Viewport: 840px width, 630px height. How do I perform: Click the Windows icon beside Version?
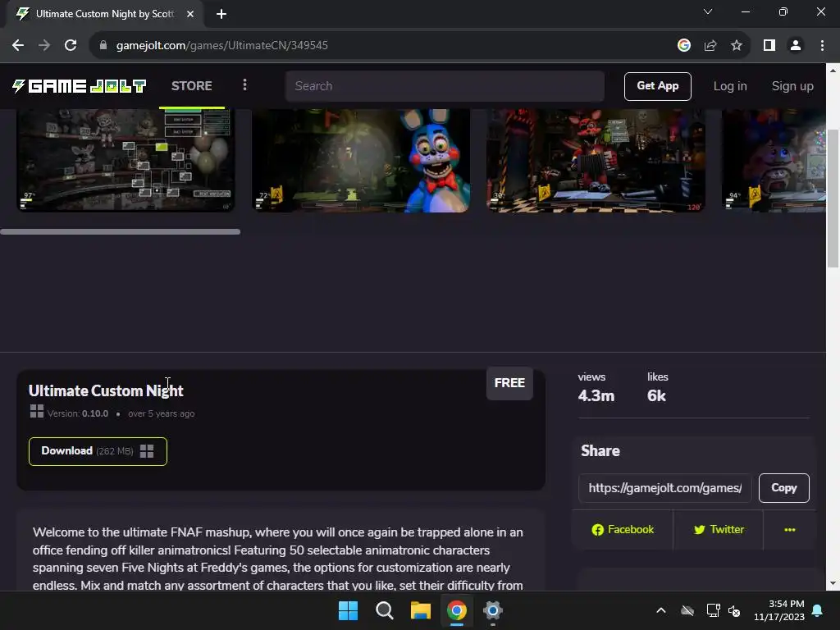tap(36, 412)
